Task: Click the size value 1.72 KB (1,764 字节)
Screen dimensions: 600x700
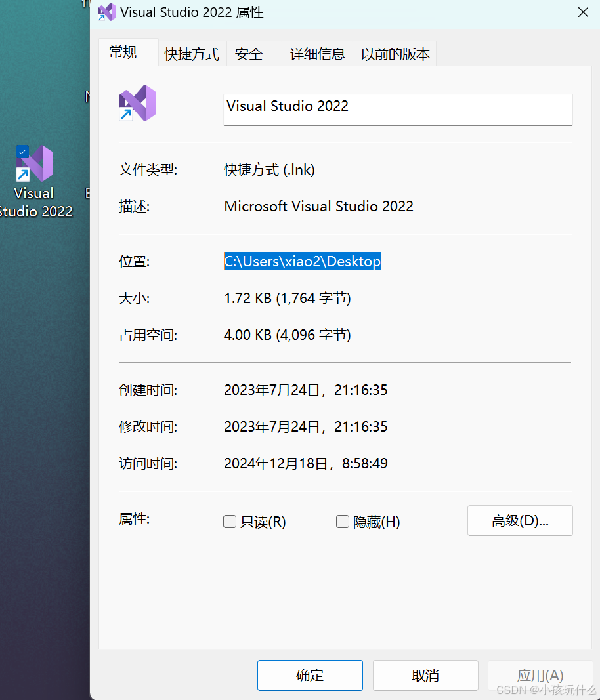Action: [x=288, y=299]
